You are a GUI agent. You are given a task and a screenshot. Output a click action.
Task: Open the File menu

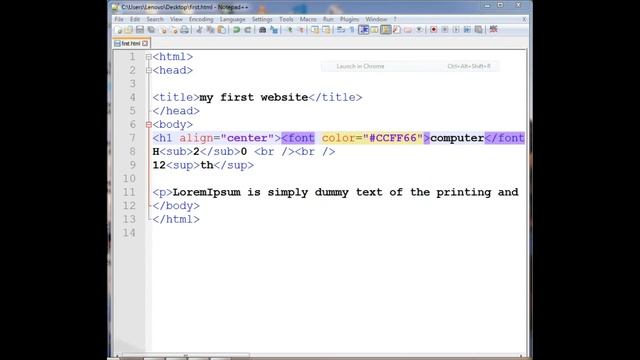pyautogui.click(x=119, y=20)
